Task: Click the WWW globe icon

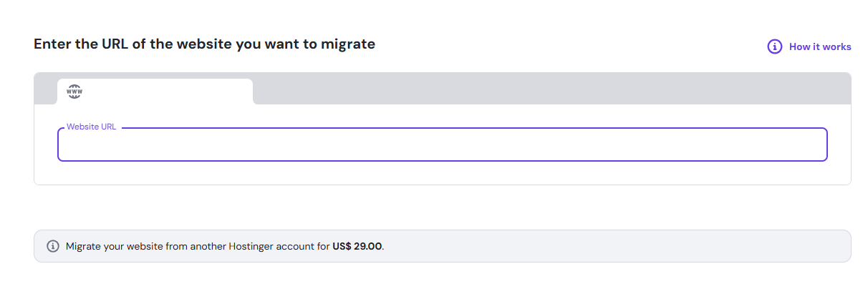Action: 74,92
